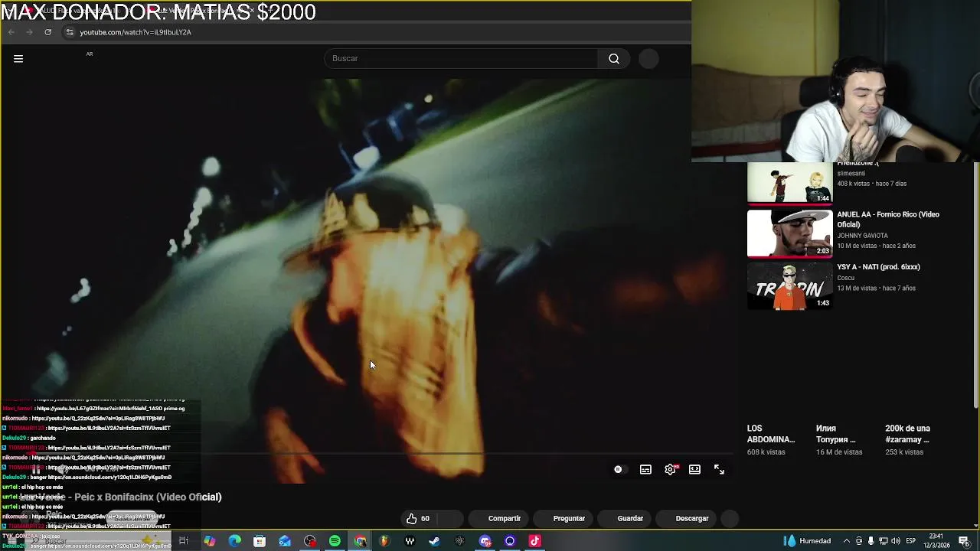Viewport: 980px width, 551px height.
Task: Click the volume speaker tray icon
Action: pos(896,541)
